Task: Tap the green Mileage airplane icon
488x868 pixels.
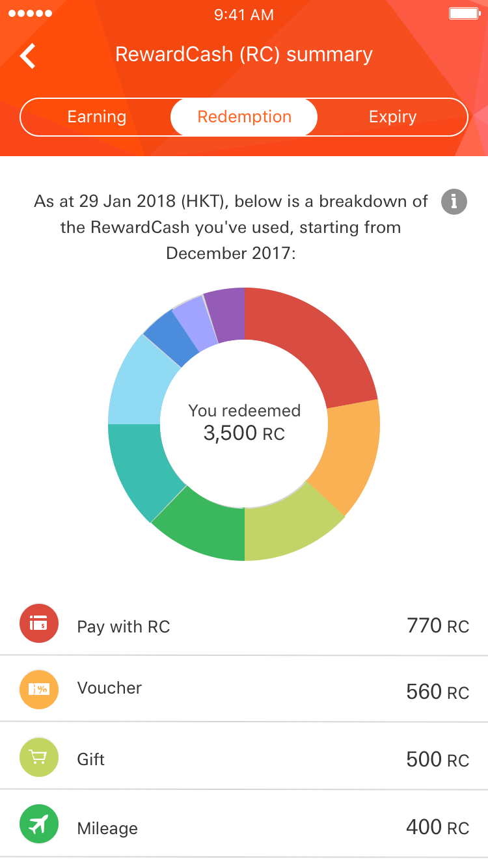Action: (x=39, y=824)
